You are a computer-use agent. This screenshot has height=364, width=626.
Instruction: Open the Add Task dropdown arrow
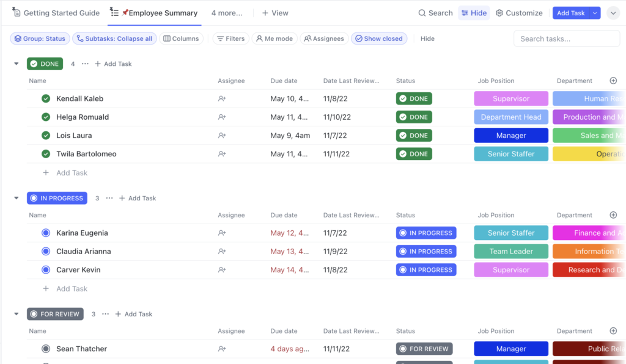click(x=595, y=13)
